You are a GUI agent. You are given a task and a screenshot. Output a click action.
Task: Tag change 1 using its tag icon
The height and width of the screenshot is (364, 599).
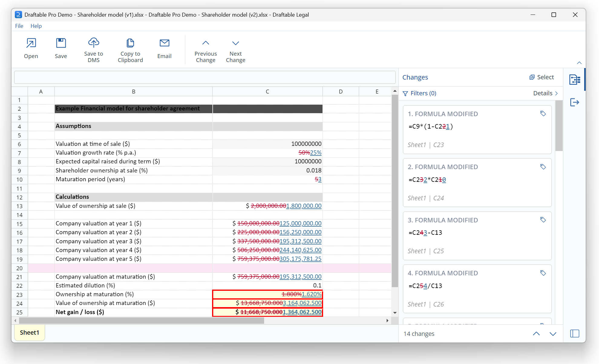coord(543,113)
